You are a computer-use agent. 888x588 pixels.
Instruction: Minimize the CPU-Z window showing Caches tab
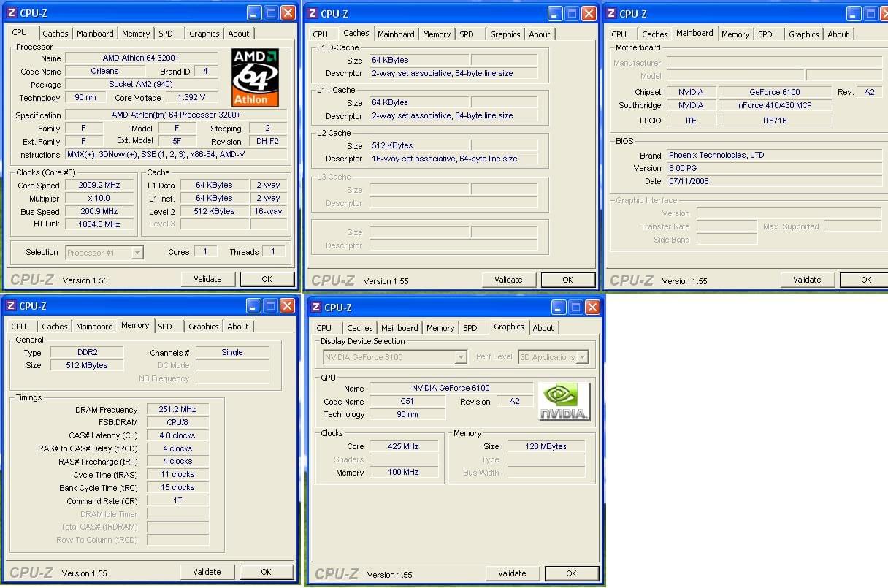click(x=554, y=13)
